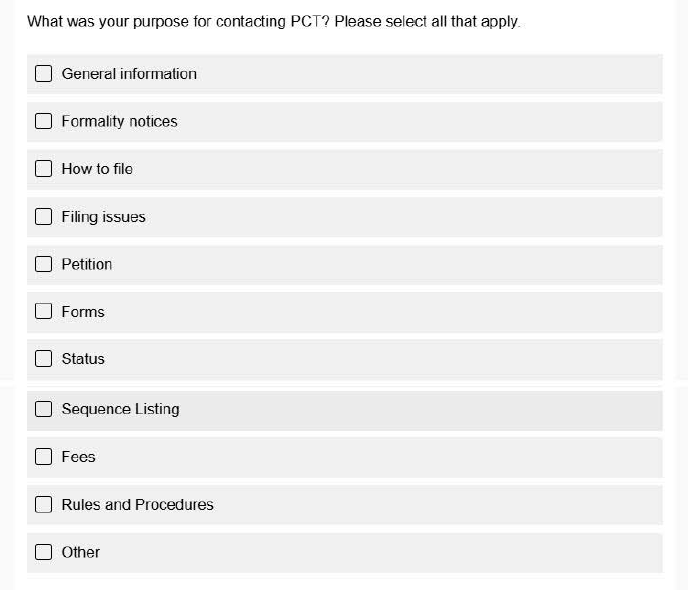The height and width of the screenshot is (590, 688).
Task: Tick the Forms checkbox
Action: click(x=44, y=312)
